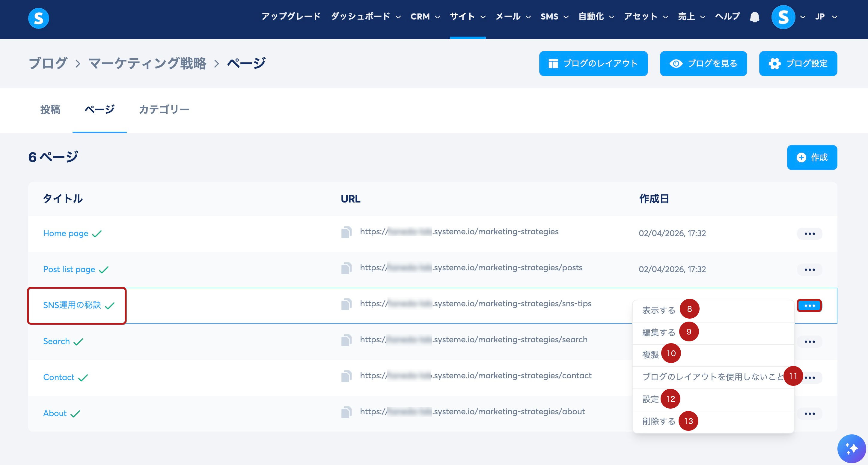The width and height of the screenshot is (868, 465).
Task: Open the SNS運用の秘訣 page link
Action: 72,305
